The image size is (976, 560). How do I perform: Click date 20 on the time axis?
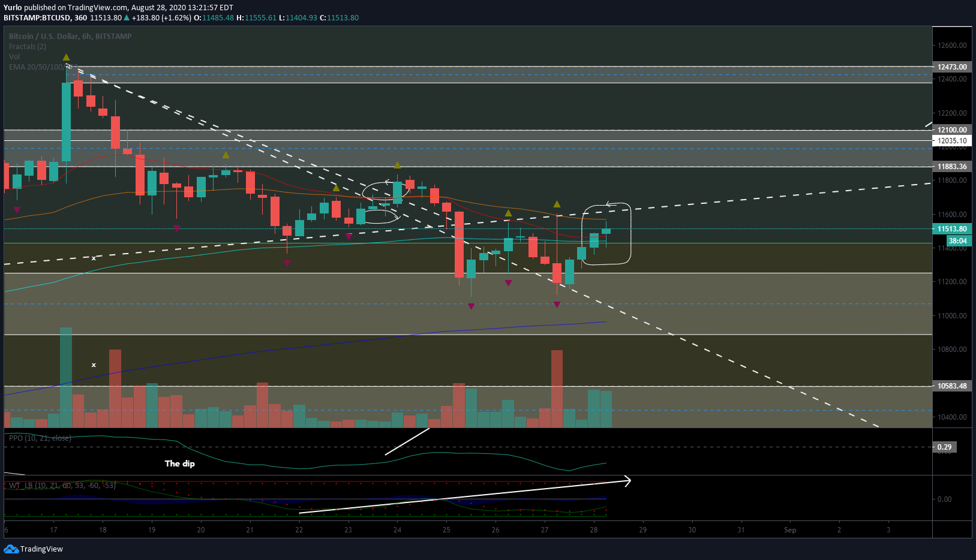[x=201, y=530]
